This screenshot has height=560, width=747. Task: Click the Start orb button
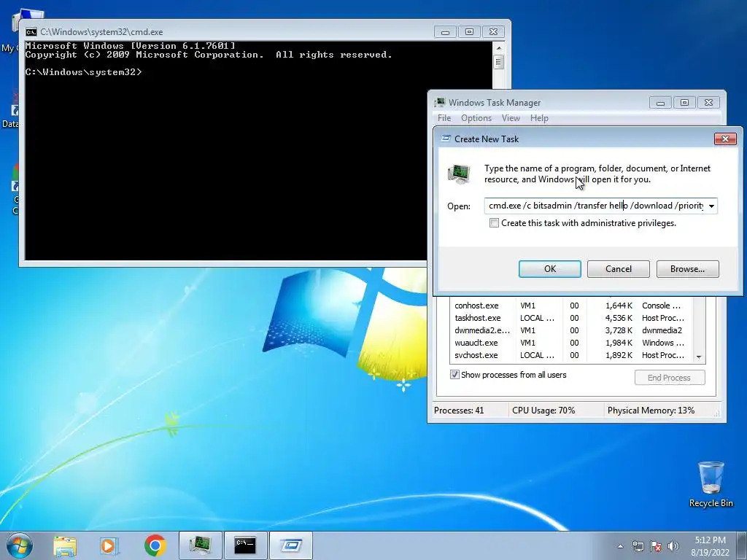[x=18, y=545]
